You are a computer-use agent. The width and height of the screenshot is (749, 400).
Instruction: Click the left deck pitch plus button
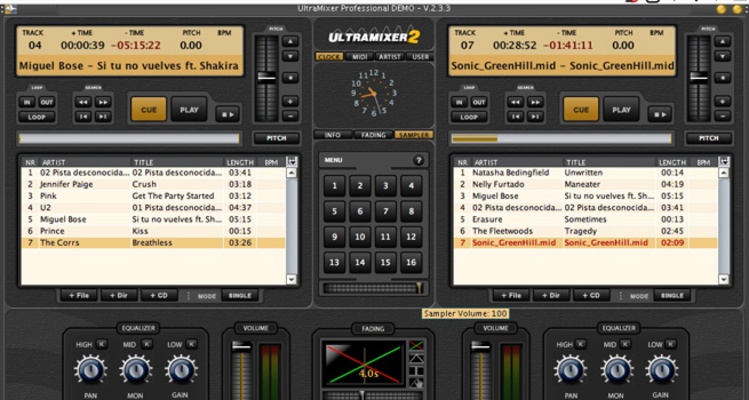coord(290,101)
